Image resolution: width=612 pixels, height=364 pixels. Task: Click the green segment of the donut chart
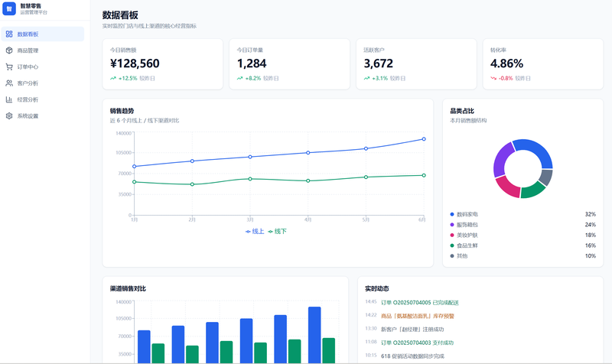pos(532,190)
